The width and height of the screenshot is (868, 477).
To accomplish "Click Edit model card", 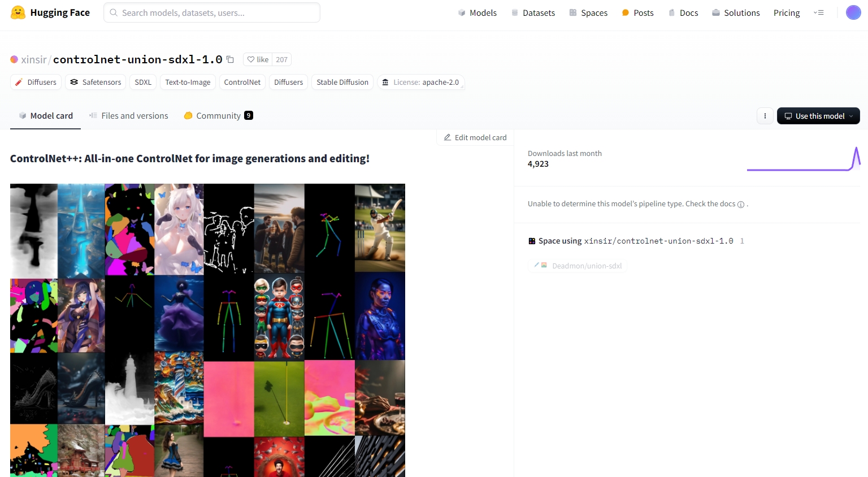I will (475, 137).
